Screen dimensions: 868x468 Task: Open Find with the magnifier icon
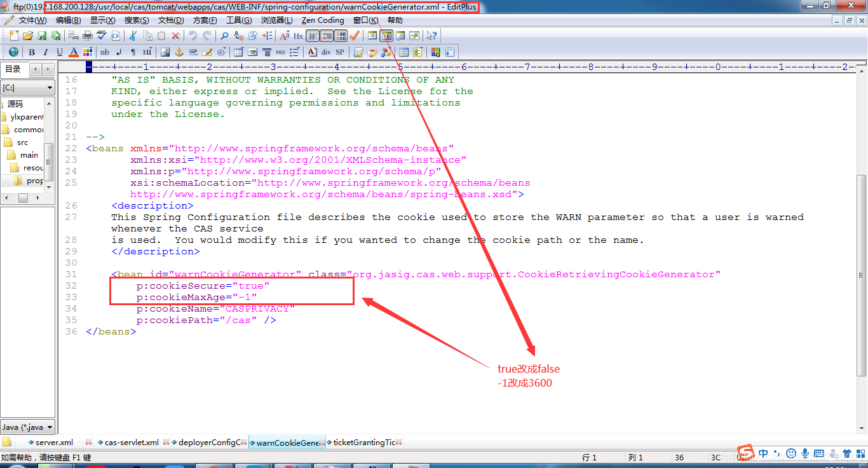224,36
